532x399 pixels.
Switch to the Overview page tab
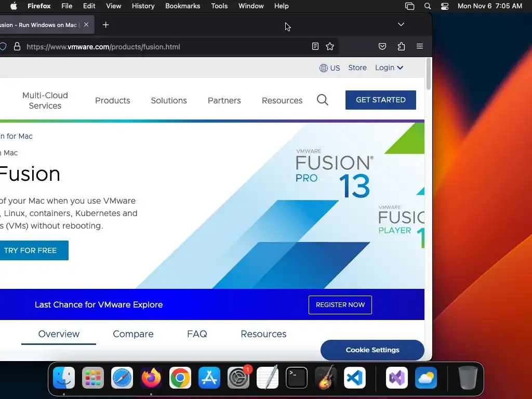click(x=59, y=334)
